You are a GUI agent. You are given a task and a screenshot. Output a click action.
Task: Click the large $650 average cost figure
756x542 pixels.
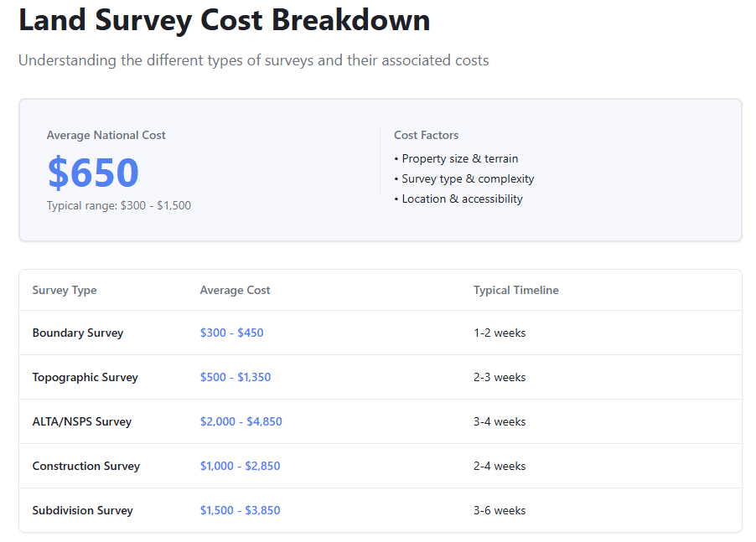point(93,173)
